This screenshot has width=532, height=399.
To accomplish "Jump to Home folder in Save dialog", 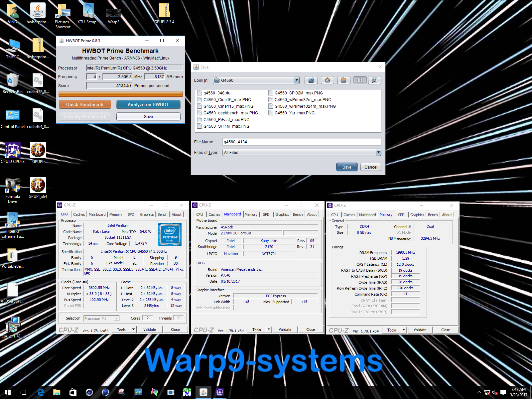I will pyautogui.click(x=328, y=80).
